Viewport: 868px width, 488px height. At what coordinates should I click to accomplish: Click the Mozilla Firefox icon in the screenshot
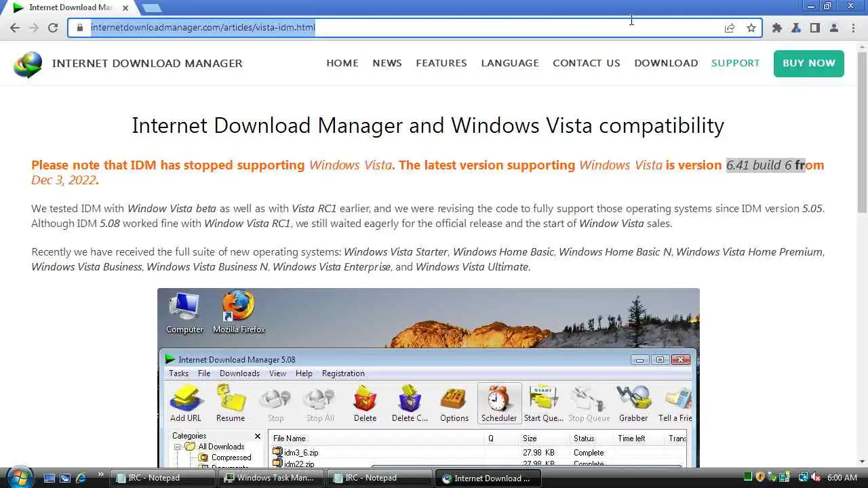[x=239, y=312]
